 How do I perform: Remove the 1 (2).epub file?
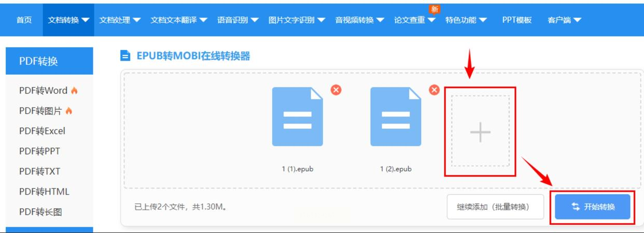[x=434, y=90]
